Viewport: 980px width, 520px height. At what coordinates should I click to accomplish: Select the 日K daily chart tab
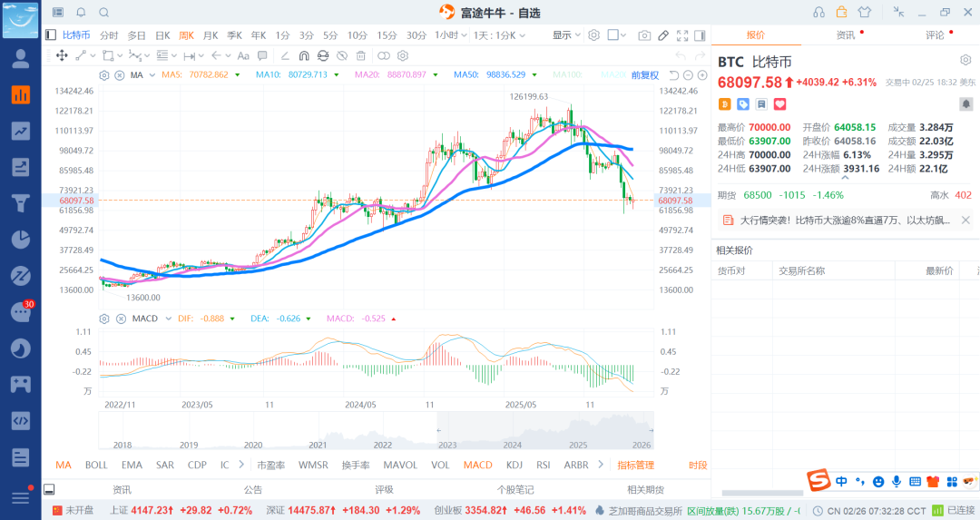[162, 35]
